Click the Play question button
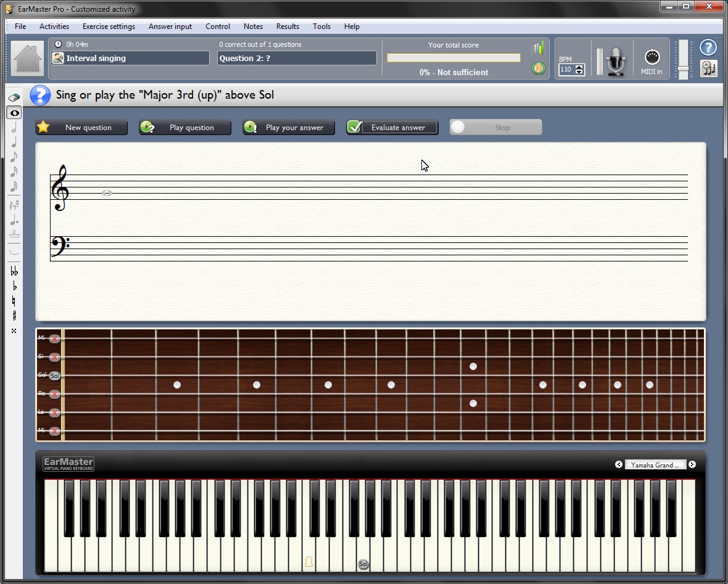The height and width of the screenshot is (584, 728). click(x=185, y=128)
